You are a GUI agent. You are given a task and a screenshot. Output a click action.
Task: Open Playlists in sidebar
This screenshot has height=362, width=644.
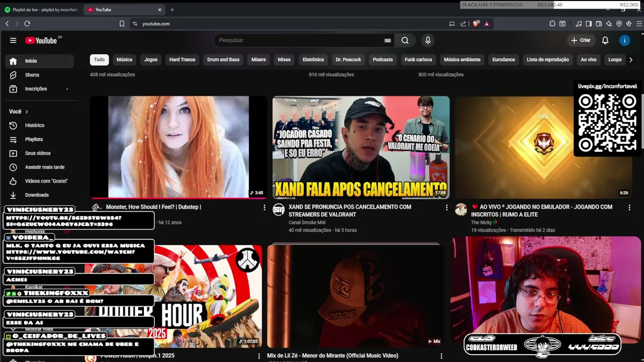tap(39, 139)
